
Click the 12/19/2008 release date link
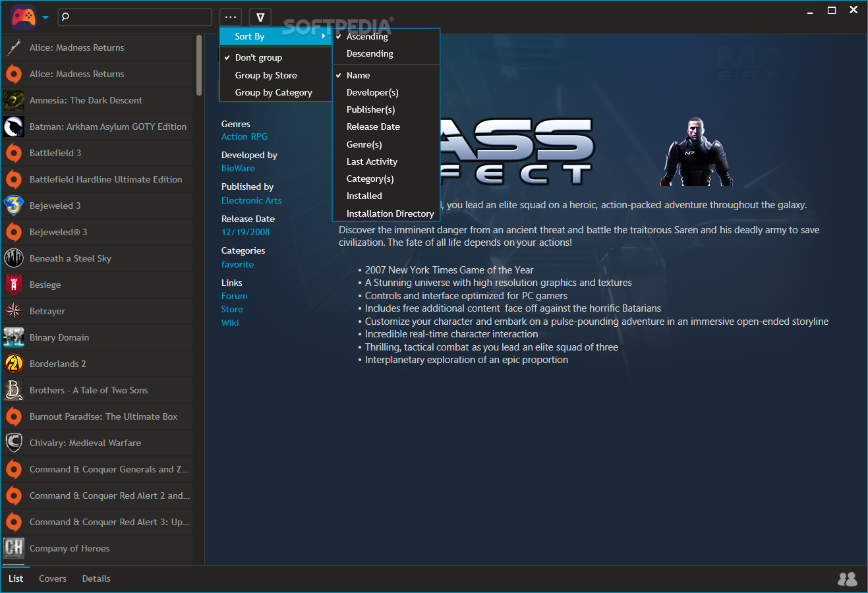tap(245, 232)
